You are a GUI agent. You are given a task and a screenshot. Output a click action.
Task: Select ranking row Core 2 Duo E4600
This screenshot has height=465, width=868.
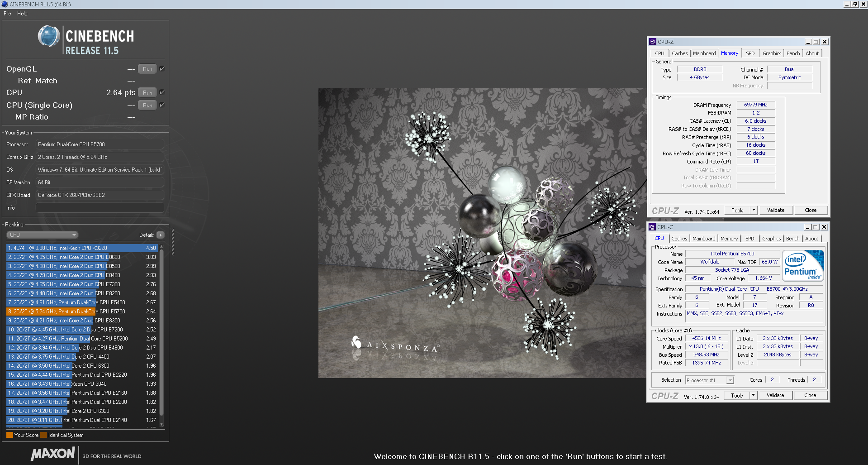[82, 348]
